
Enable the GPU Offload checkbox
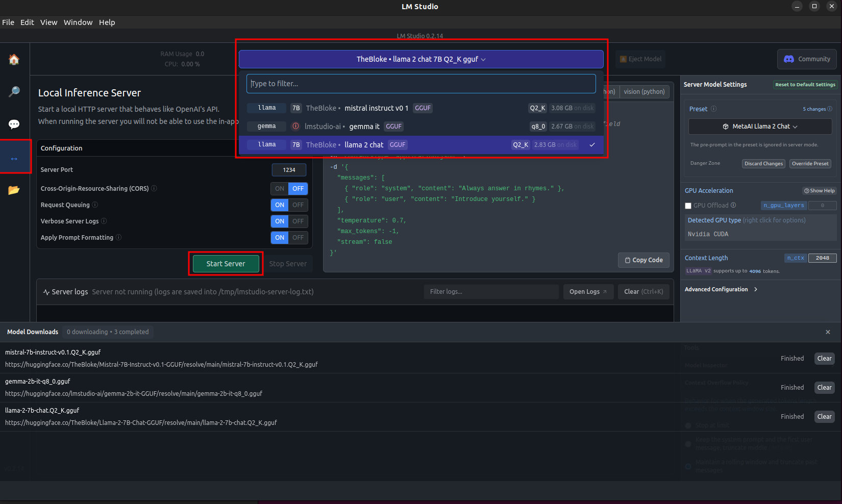coord(688,206)
